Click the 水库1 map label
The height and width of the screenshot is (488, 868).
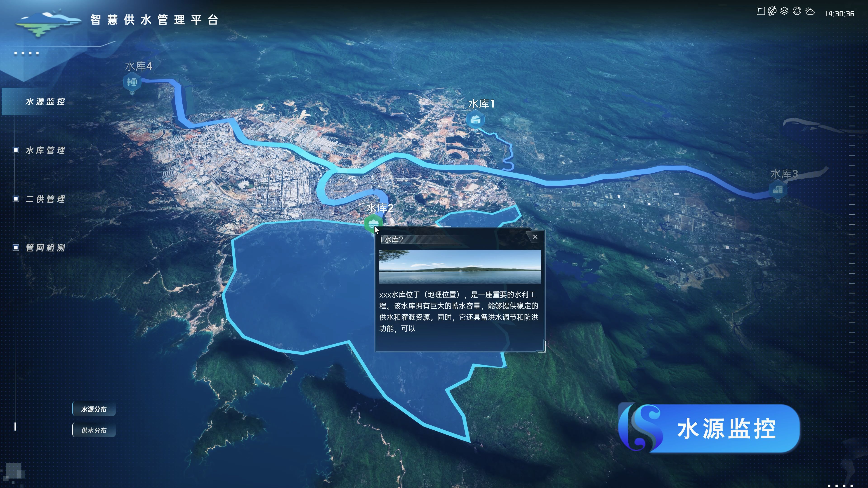tap(481, 104)
